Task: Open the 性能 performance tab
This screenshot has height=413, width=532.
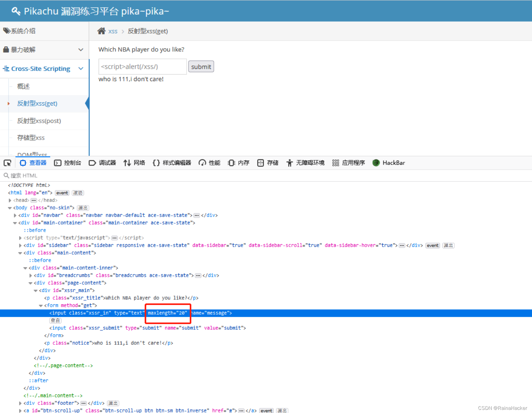Action: tap(209, 163)
